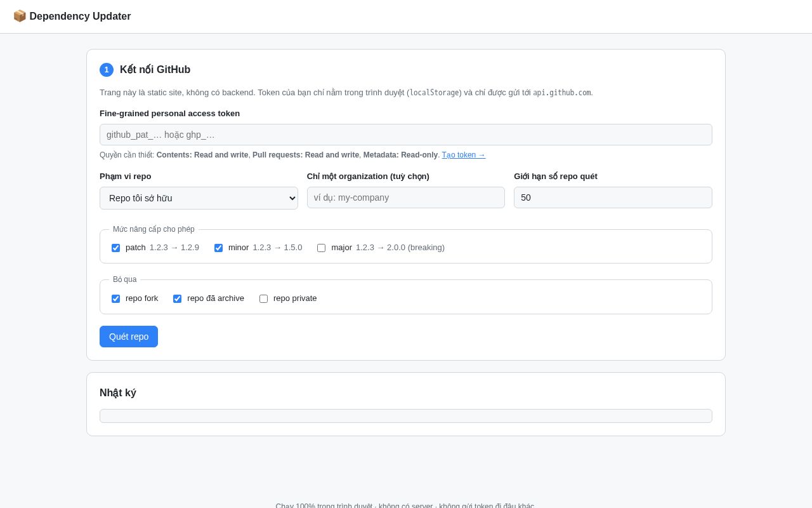This screenshot has height=508, width=812.
Task: Toggle the skip repo fork checkbox
Action: click(x=115, y=298)
